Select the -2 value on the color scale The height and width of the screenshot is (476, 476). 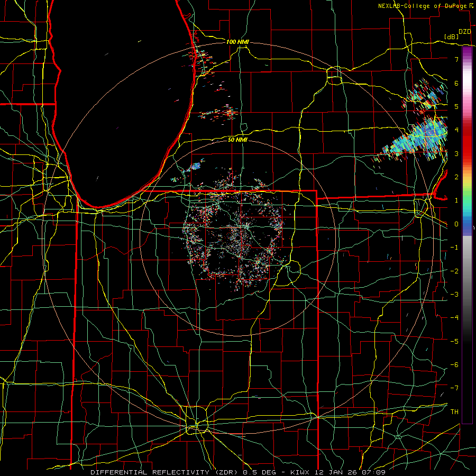pos(454,271)
